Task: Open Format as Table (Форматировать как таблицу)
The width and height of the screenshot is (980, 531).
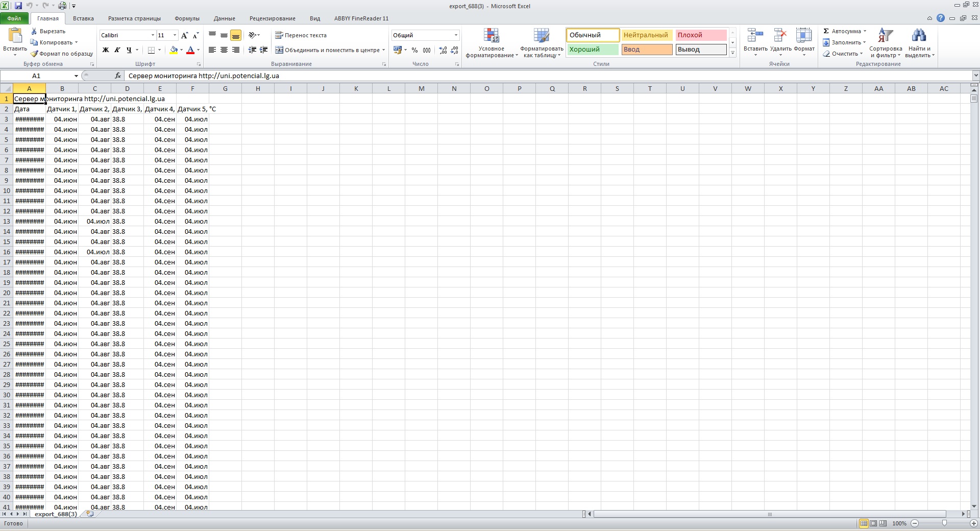Action: pos(542,43)
